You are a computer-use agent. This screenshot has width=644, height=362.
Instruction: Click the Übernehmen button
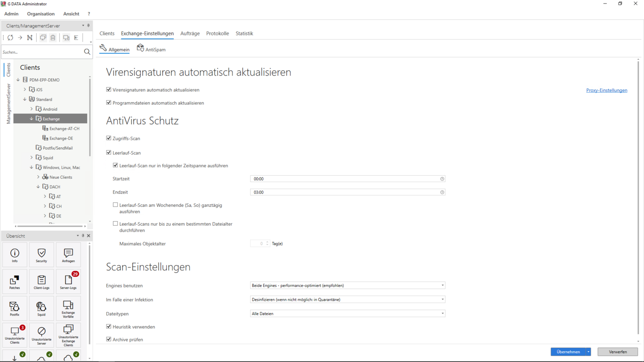[568, 352]
